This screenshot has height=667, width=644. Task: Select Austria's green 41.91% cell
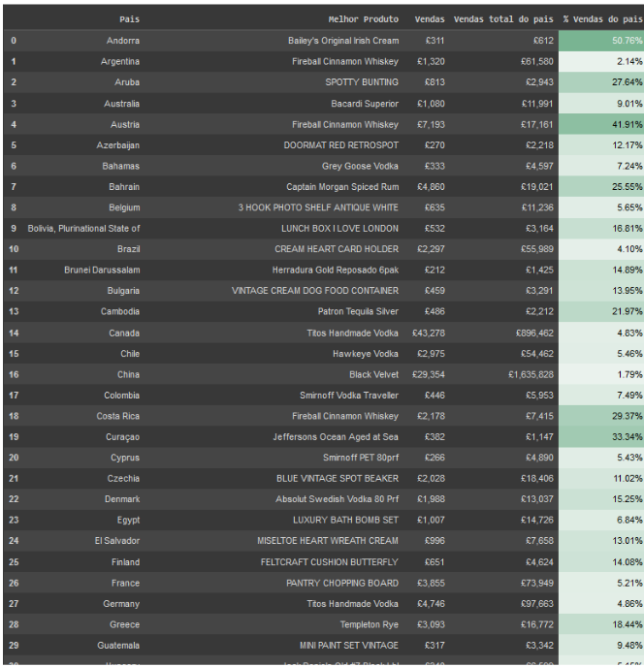[x=601, y=124]
